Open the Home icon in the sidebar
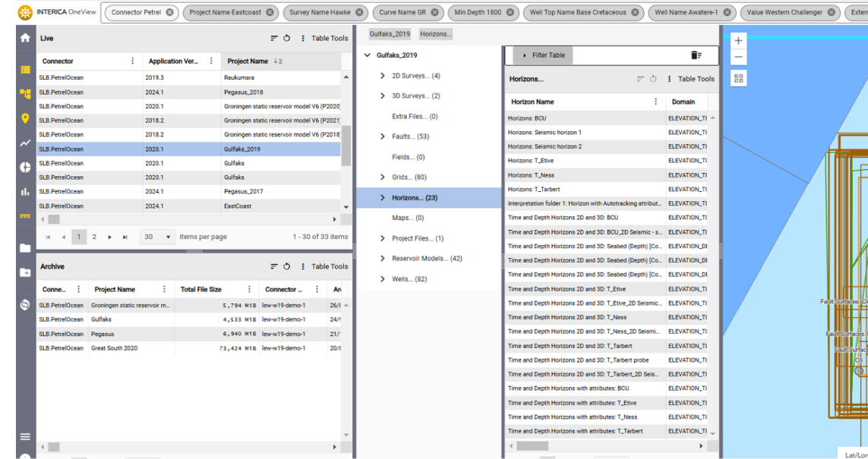868x459 pixels. (x=25, y=38)
